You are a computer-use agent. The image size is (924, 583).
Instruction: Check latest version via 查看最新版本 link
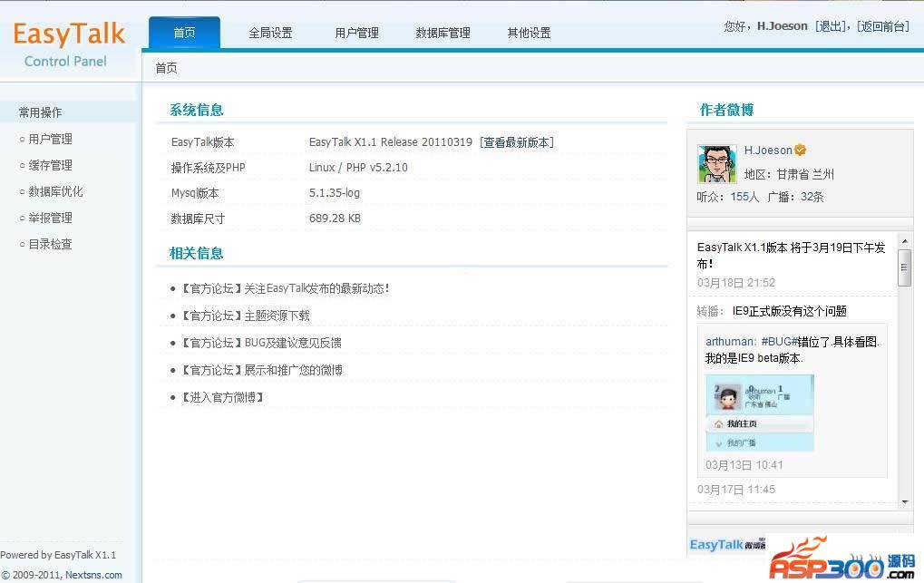[516, 142]
